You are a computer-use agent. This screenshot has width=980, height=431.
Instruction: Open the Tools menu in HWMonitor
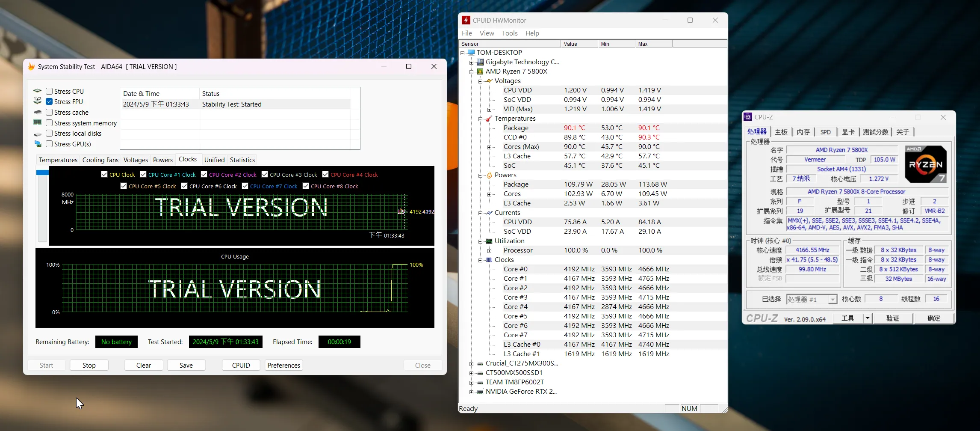(510, 33)
